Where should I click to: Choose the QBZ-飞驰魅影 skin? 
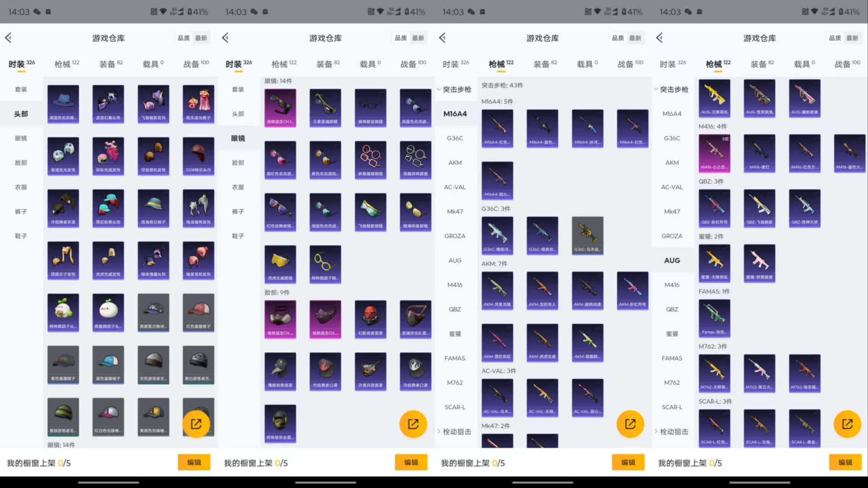[x=760, y=208]
